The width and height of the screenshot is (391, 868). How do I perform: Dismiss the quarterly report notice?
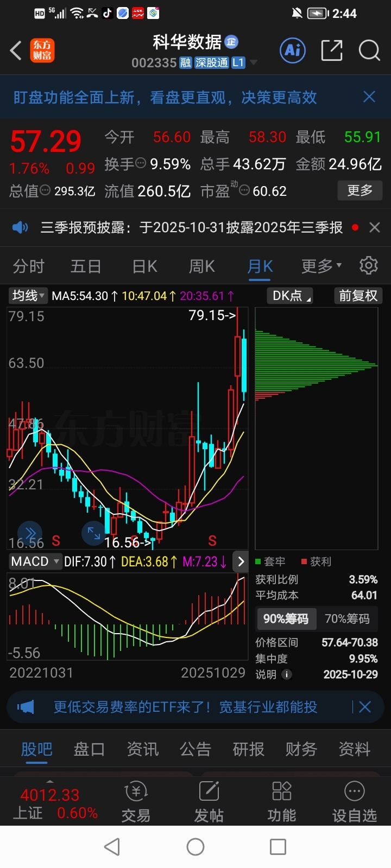click(x=375, y=227)
